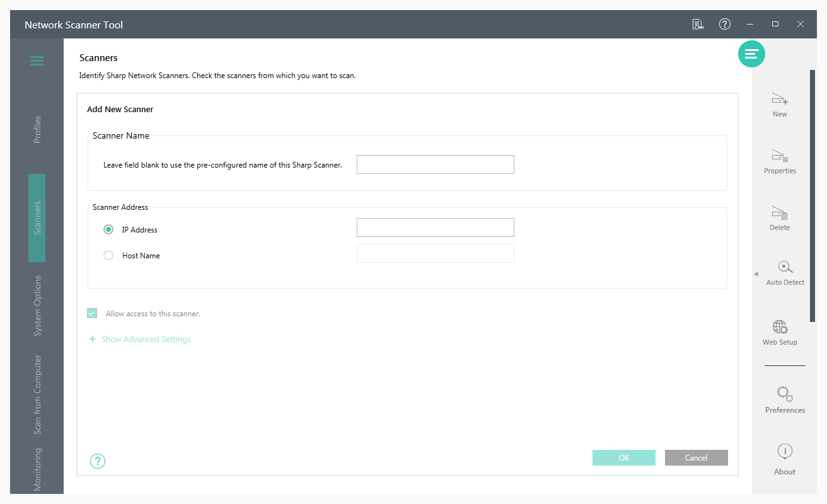Toggle Allow access to this scanner checkbox
This screenshot has height=504, width=827.
[92, 313]
